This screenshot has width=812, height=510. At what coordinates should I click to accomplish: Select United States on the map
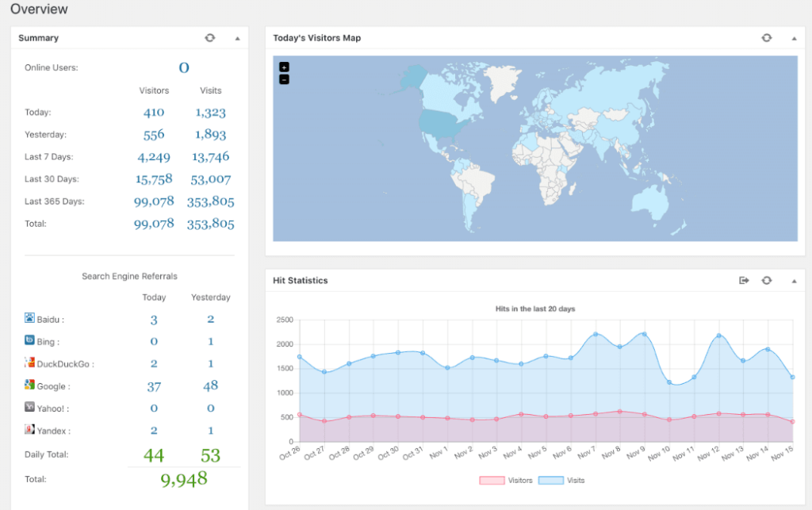click(440, 125)
